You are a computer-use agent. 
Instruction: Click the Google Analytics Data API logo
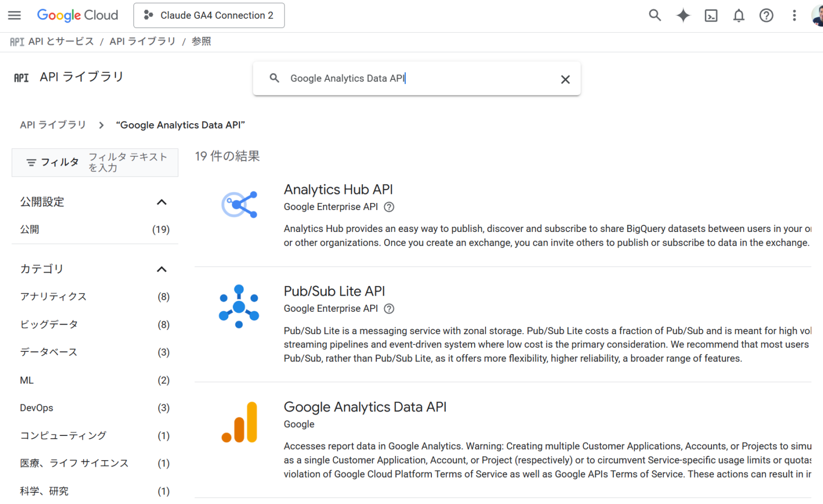(x=238, y=422)
